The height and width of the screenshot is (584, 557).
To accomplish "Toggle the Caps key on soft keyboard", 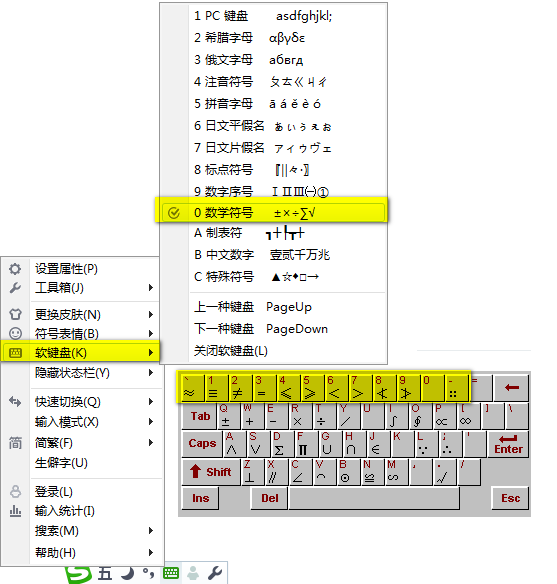I will click(202, 444).
